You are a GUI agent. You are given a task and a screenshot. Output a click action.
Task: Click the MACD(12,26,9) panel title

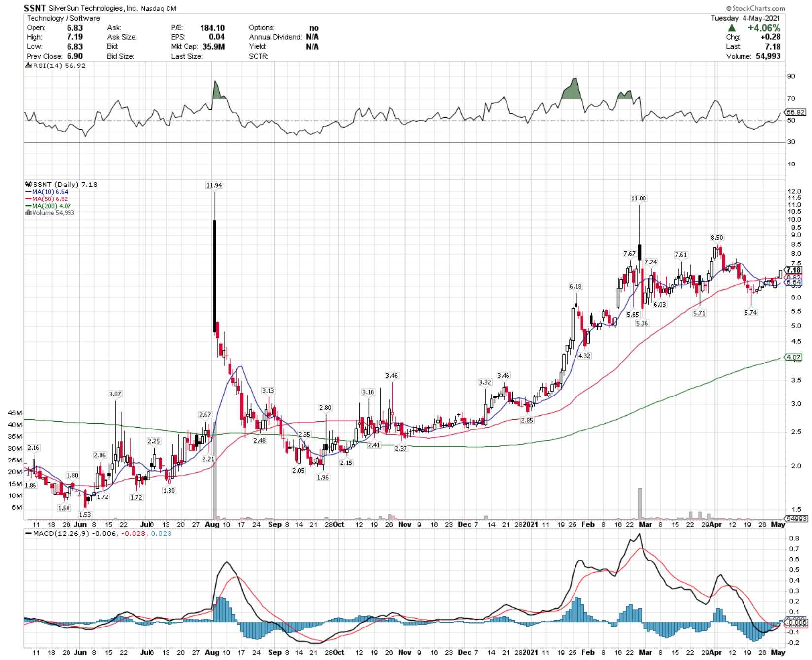pyautogui.click(x=61, y=534)
